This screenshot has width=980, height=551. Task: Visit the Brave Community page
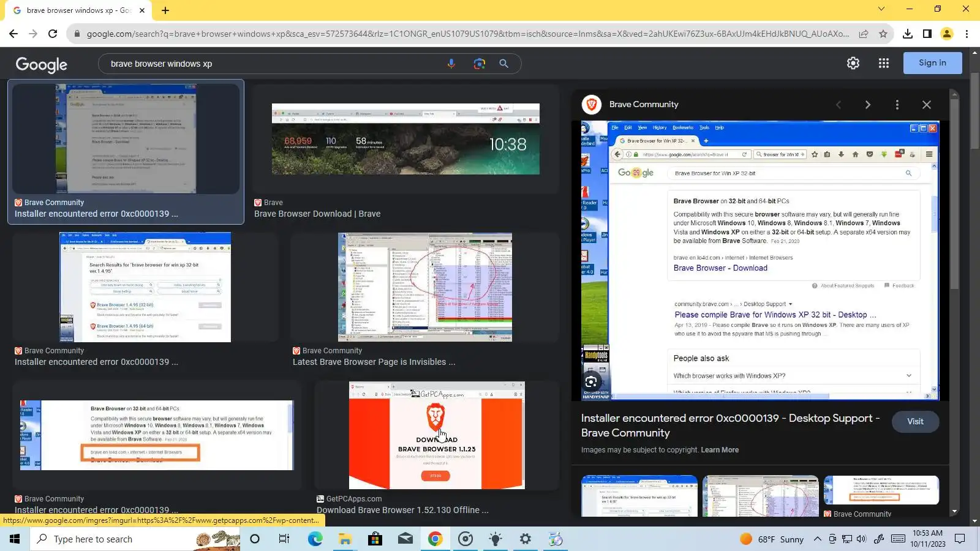click(x=915, y=422)
